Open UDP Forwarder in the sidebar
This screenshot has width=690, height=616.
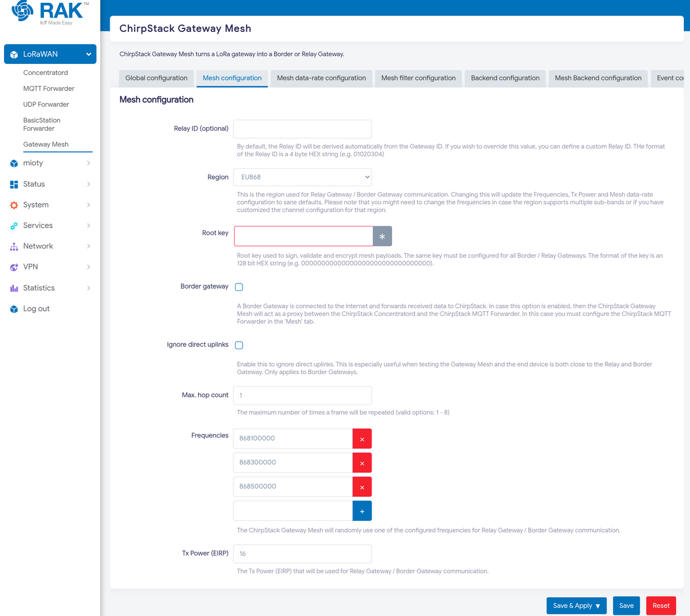coord(46,104)
